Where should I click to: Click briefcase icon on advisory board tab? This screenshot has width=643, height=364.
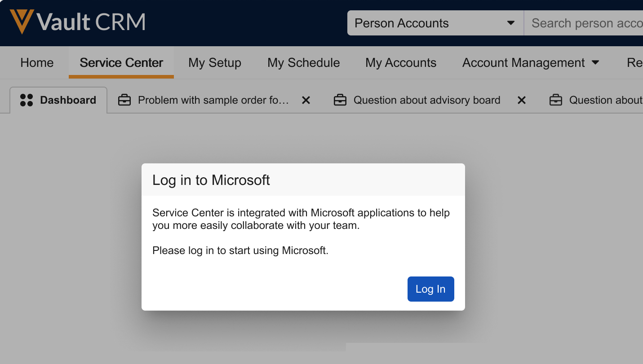point(340,100)
